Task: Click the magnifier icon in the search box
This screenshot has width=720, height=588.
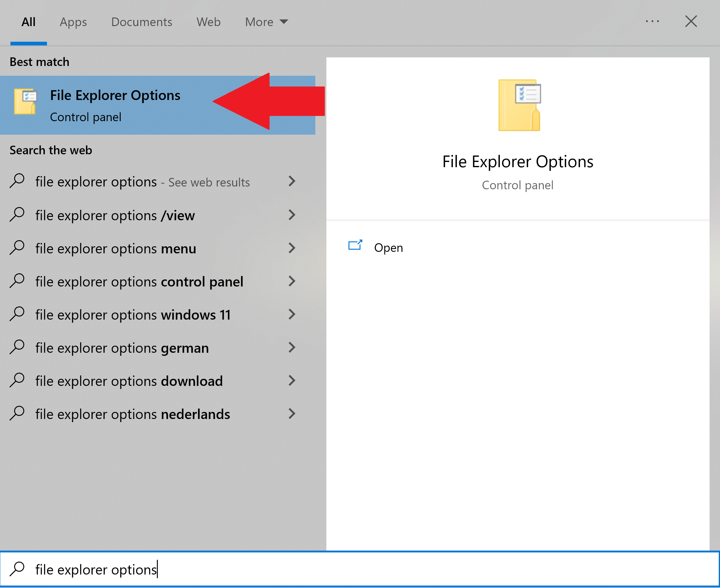Action: (17, 569)
